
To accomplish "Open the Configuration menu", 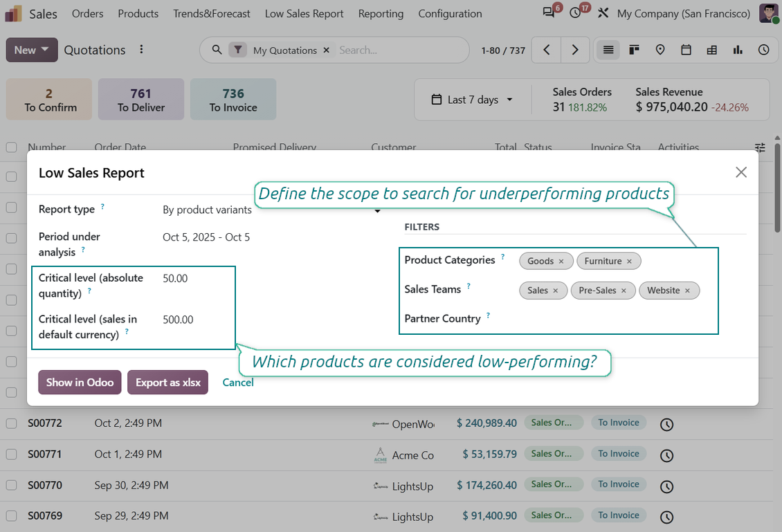I will pos(450,13).
